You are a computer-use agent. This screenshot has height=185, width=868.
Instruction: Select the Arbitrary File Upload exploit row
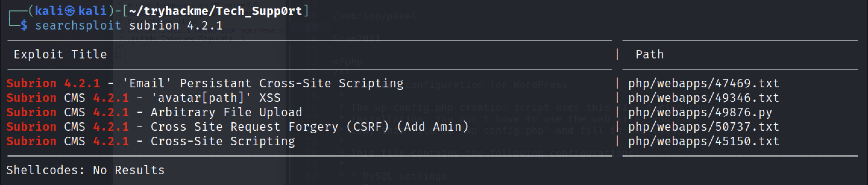154,112
